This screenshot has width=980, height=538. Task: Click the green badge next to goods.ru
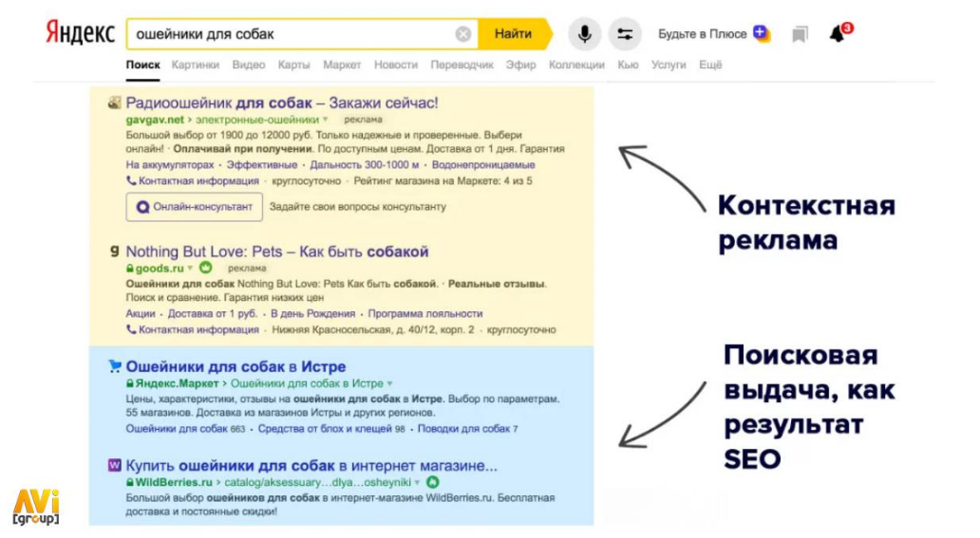(206, 268)
